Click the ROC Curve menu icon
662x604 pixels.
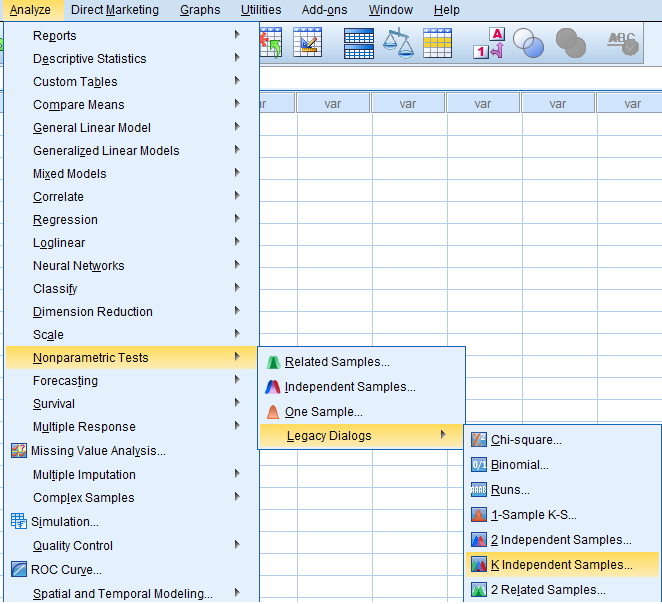[19, 569]
